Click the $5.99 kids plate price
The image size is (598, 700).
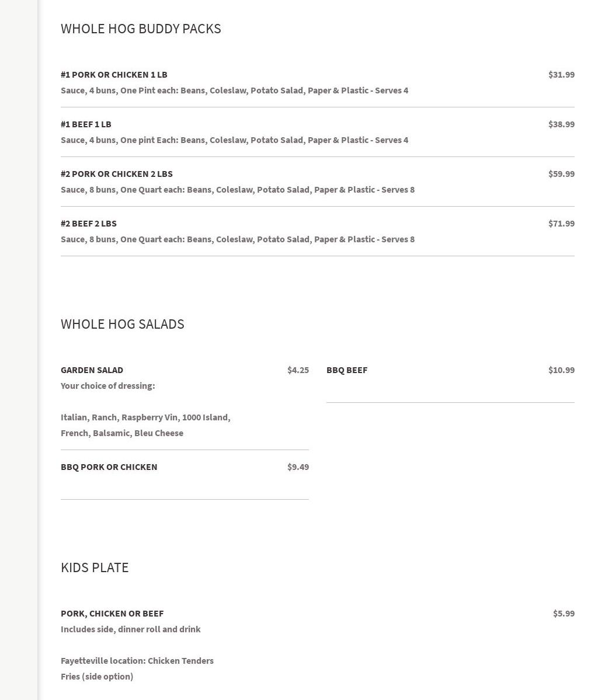(564, 614)
